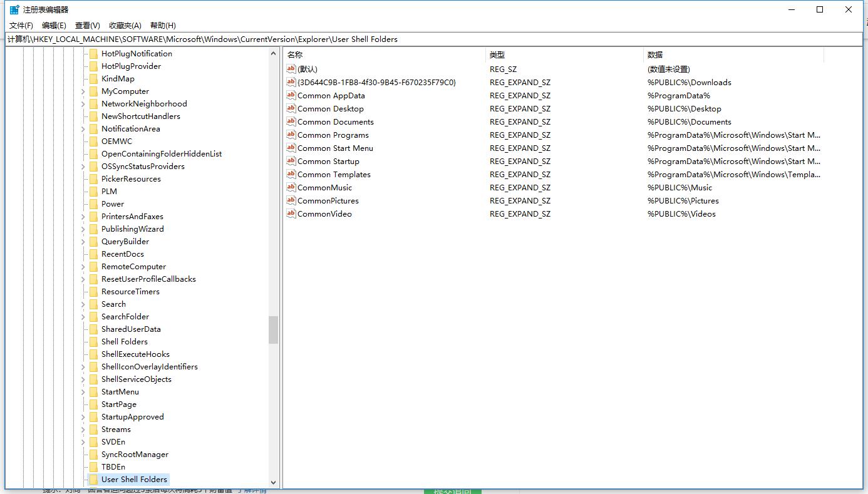Expand the PrintersAndFaxes key
This screenshot has width=868, height=494.
[x=83, y=217]
